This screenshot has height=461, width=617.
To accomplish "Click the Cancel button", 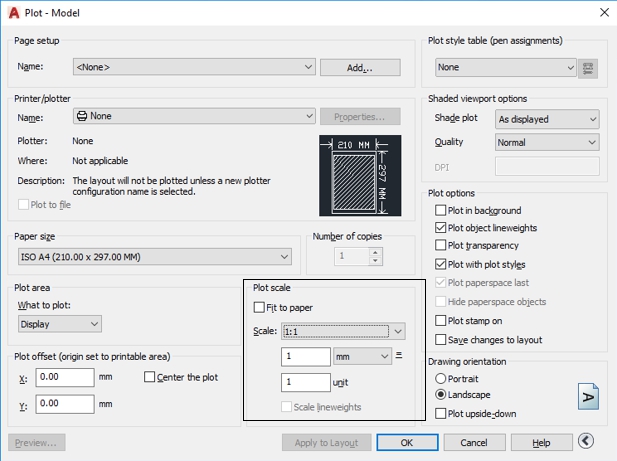I will [474, 443].
